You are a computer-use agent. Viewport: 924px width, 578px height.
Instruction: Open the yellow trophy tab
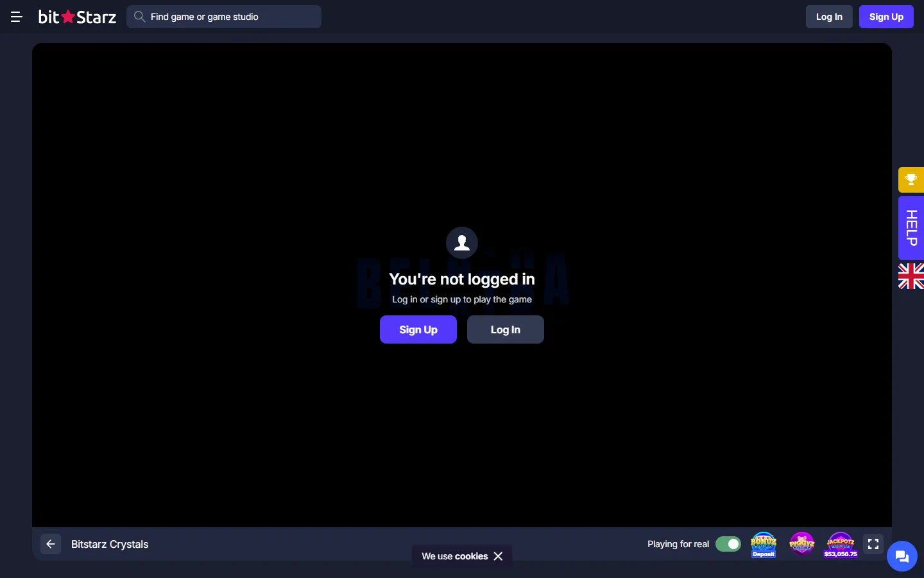click(911, 180)
